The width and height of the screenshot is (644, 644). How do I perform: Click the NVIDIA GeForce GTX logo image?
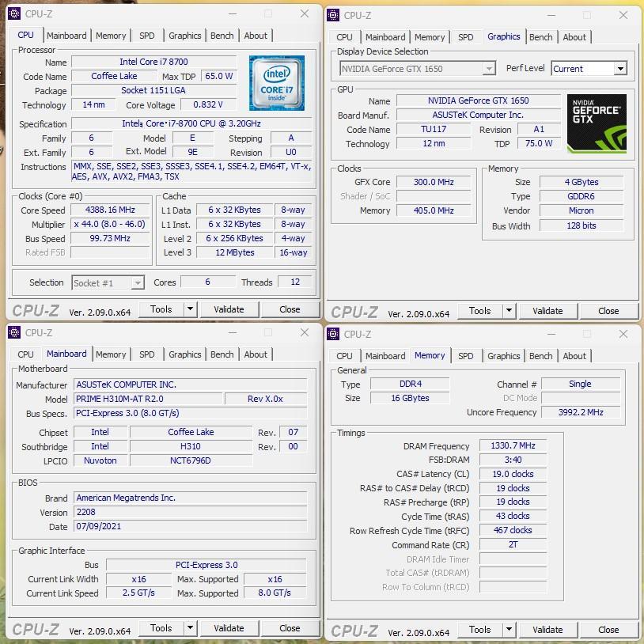597,123
